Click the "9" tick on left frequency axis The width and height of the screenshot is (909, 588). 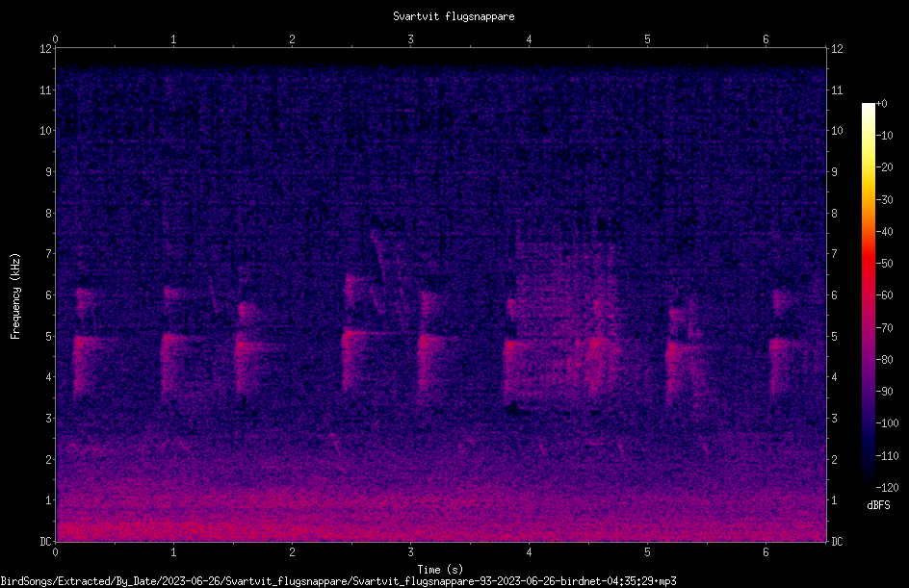[49, 172]
